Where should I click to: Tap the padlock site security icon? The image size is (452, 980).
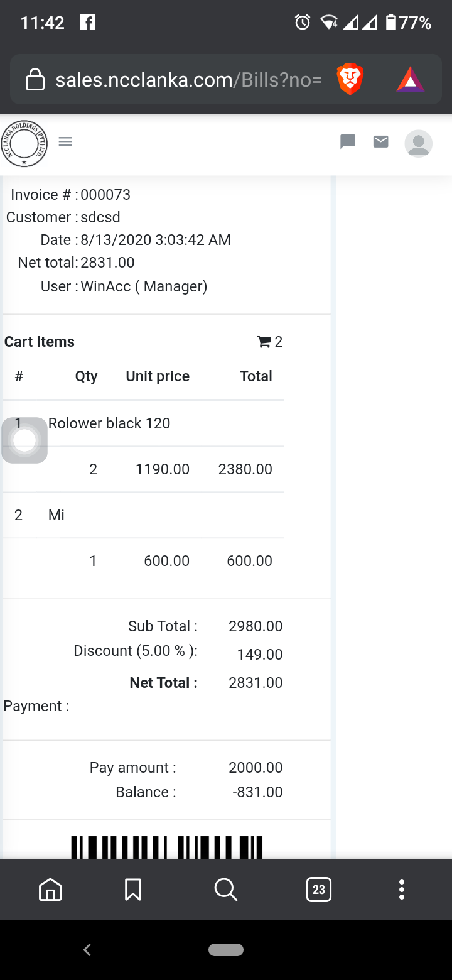[x=35, y=80]
